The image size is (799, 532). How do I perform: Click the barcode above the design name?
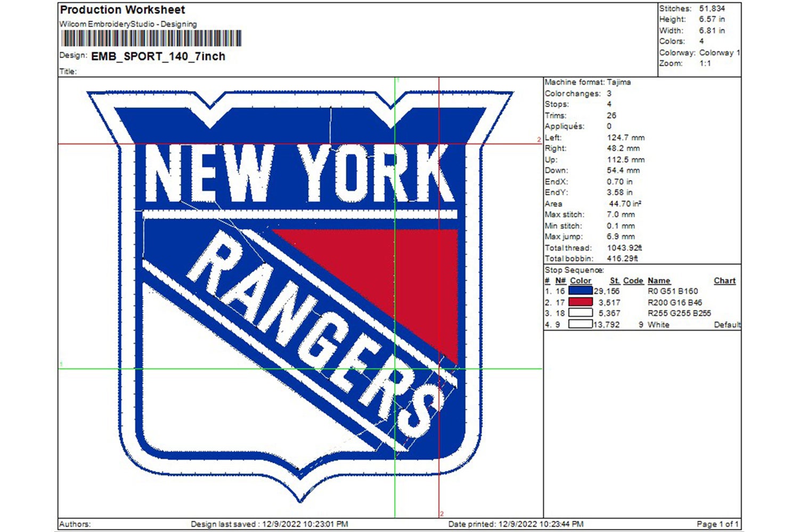tap(151, 37)
